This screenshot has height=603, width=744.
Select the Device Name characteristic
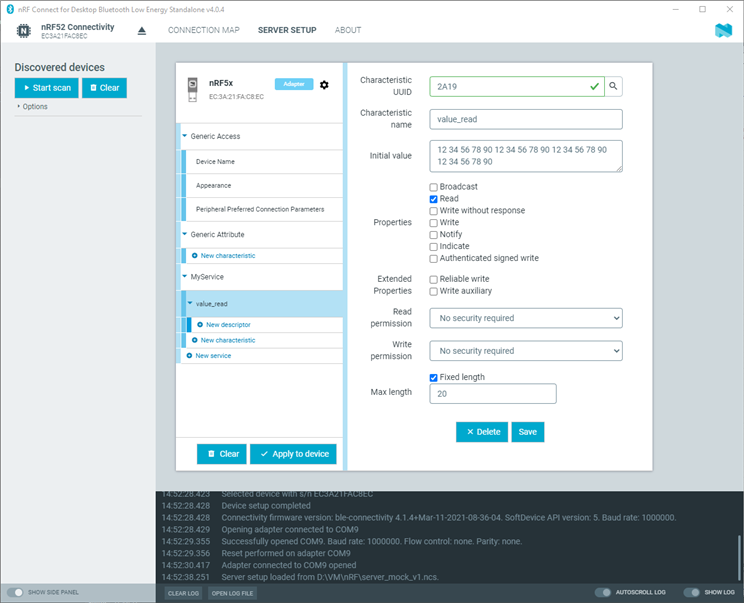(x=263, y=162)
